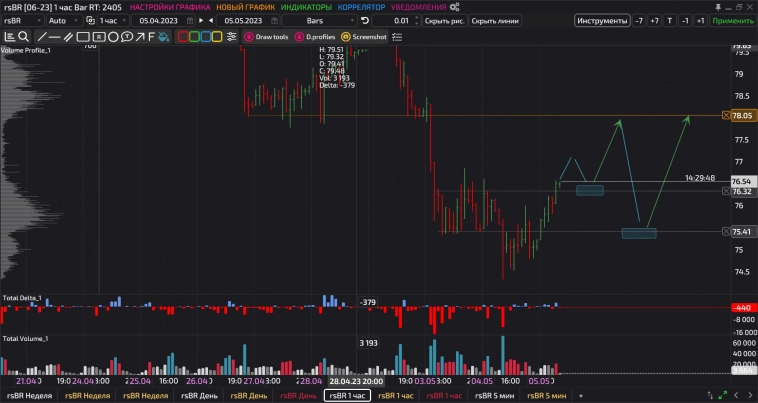Open the checklist icon after Screenshot
The width and height of the screenshot is (758, 403).
point(397,37)
